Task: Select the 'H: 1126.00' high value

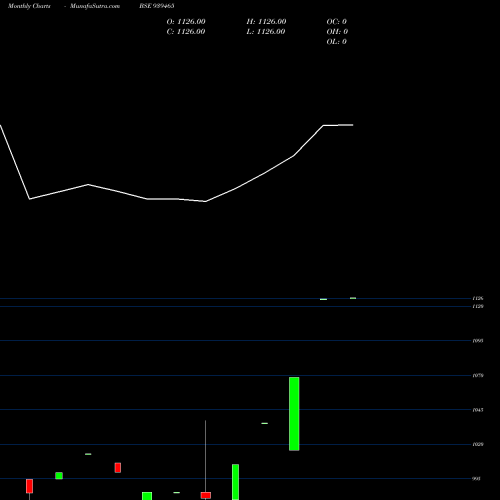Action: [x=266, y=22]
